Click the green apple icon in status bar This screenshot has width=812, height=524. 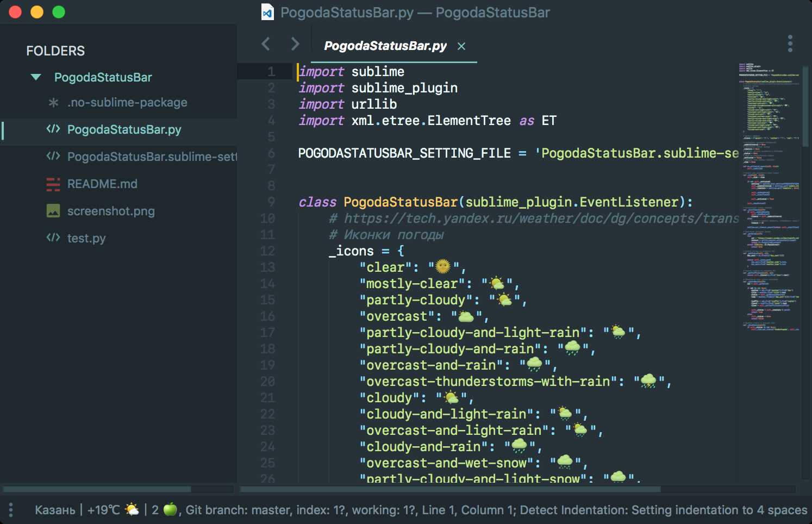point(170,509)
